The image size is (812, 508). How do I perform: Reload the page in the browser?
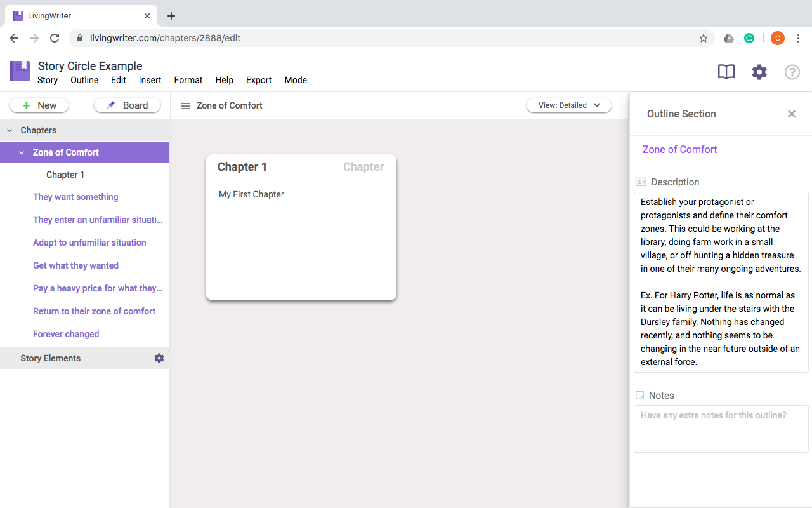[x=55, y=38]
